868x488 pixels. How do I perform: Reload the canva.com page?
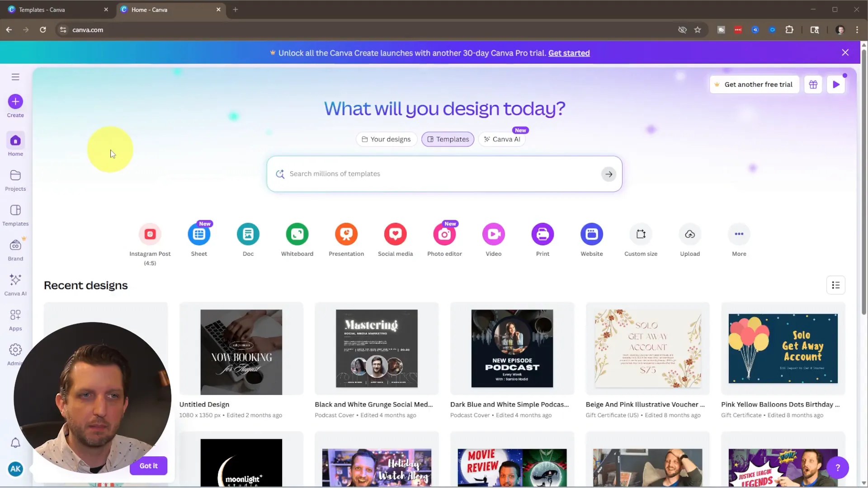click(x=42, y=30)
